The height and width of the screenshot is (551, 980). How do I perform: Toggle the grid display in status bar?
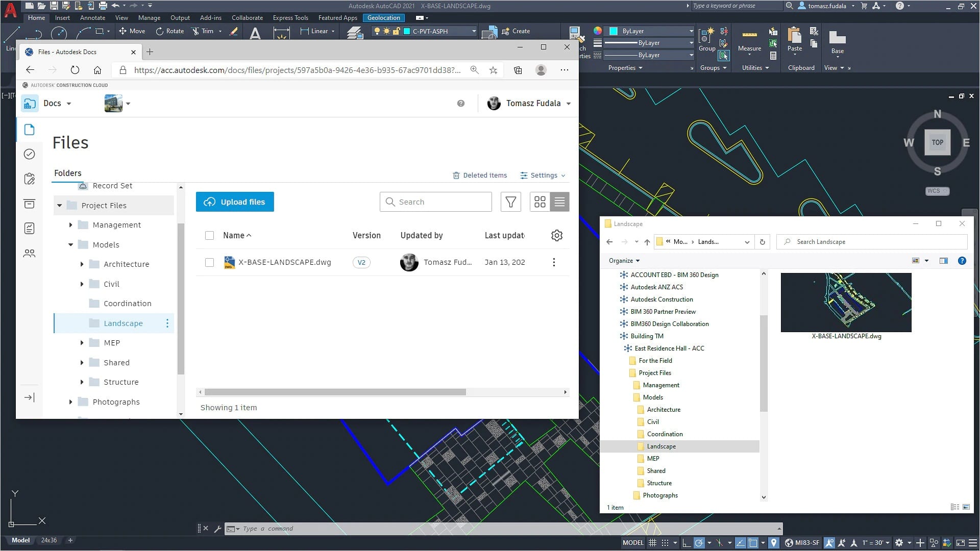click(652, 542)
